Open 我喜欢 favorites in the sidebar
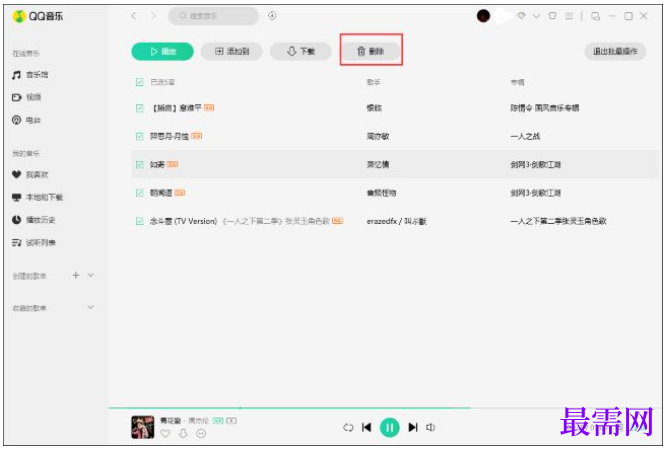The height and width of the screenshot is (453, 672). pyautogui.click(x=30, y=174)
